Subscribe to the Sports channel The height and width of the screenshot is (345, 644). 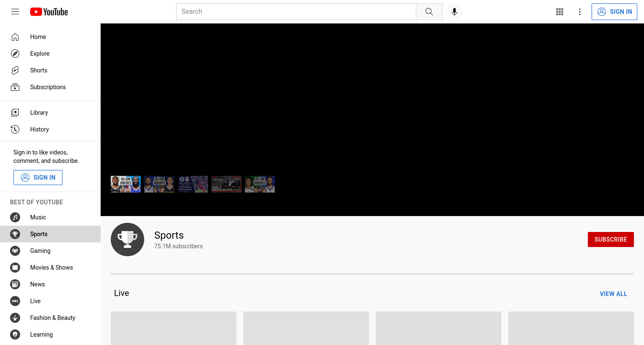(x=610, y=239)
